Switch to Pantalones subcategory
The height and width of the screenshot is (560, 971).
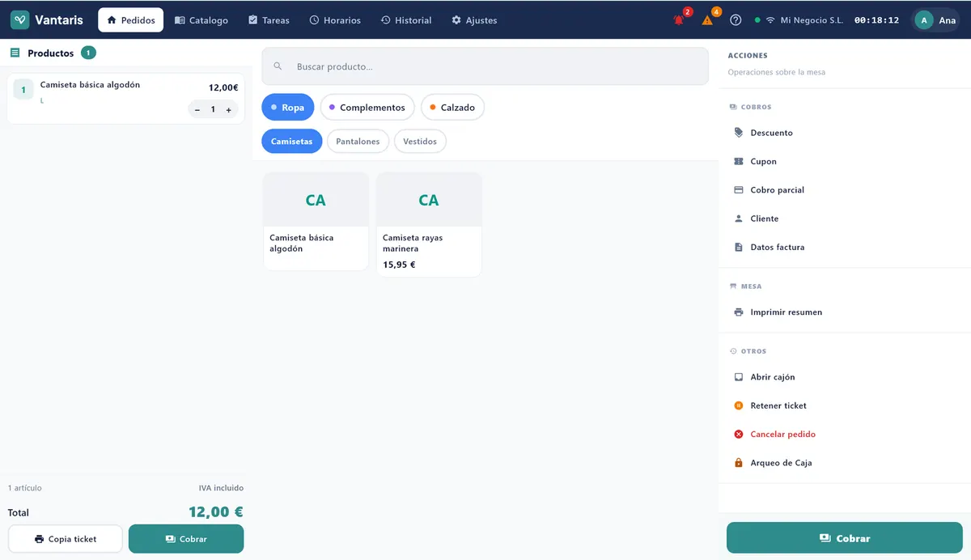(358, 142)
